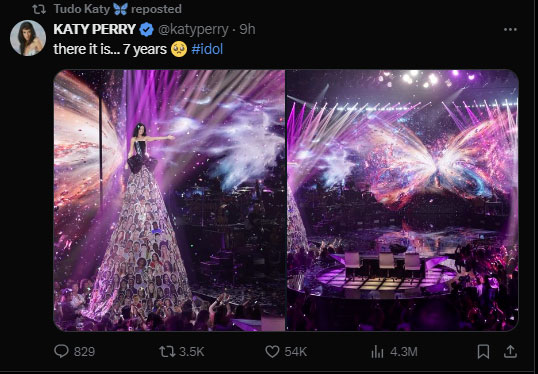
Task: Open the #idol hashtag link
Action: (x=207, y=49)
